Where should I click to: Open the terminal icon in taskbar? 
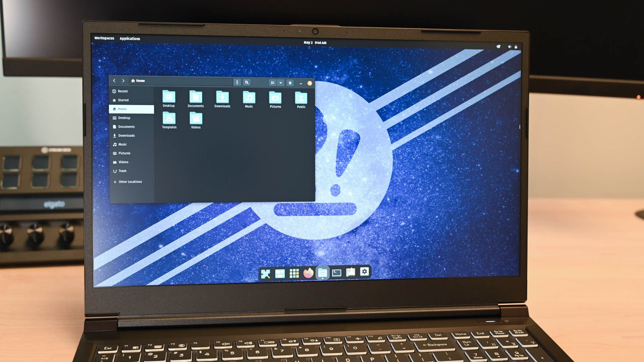click(x=337, y=272)
